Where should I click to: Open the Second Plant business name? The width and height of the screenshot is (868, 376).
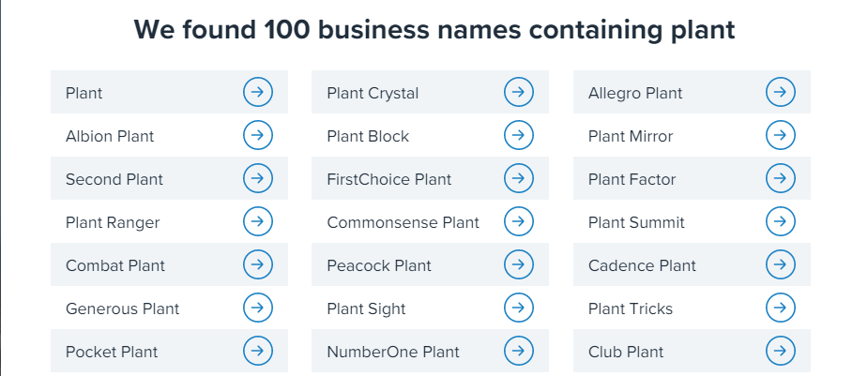coord(114,179)
